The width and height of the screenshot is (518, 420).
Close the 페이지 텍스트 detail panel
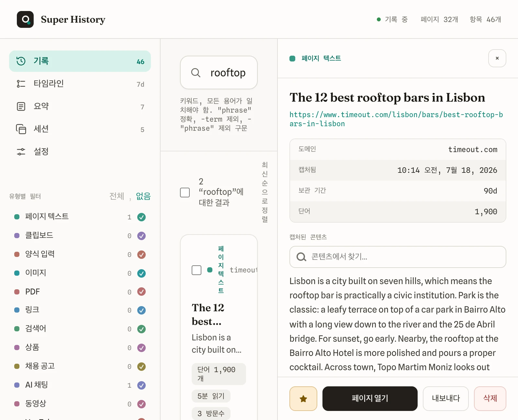(x=497, y=58)
